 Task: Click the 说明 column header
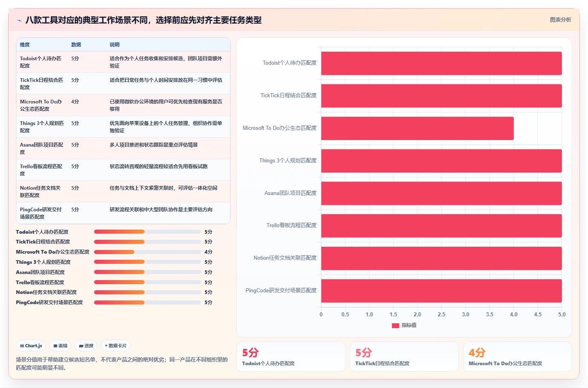pos(114,45)
